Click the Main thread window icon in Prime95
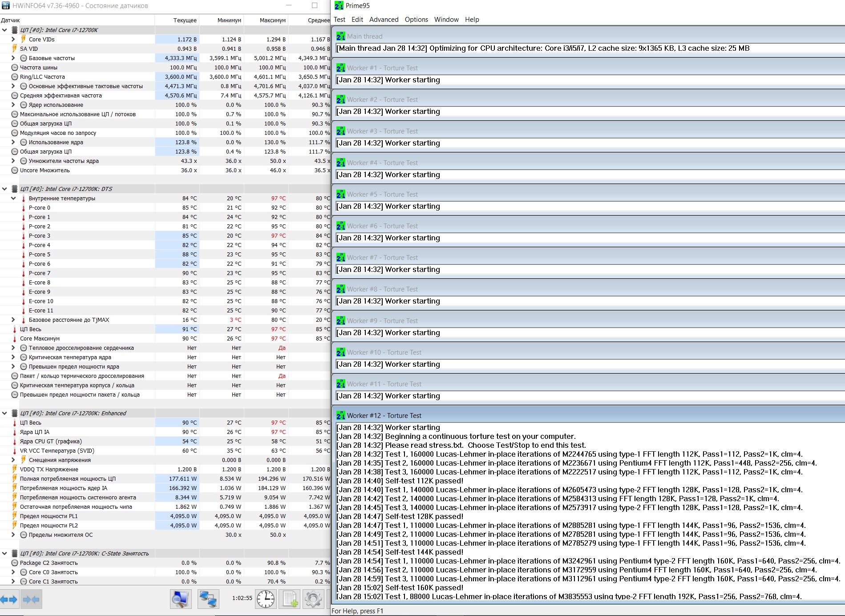 coord(341,36)
